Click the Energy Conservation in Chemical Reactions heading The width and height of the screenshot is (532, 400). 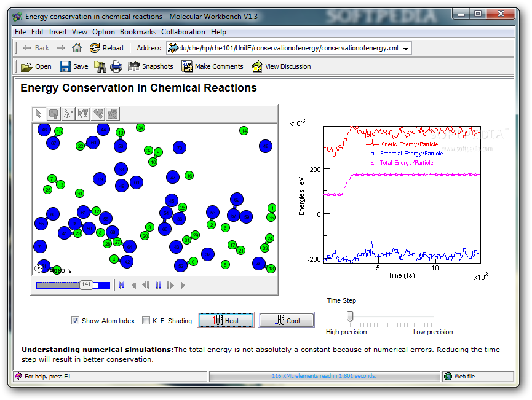click(138, 88)
